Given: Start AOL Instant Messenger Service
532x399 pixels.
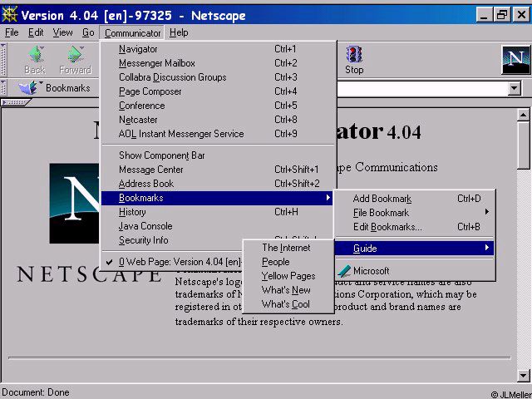Looking at the screenshot, I should 217,134.
